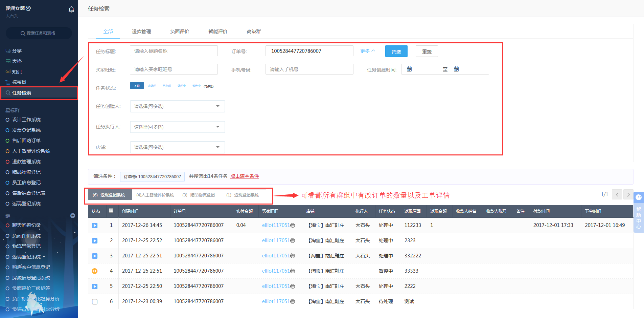Click the orange pause icon on row 4
Image resolution: width=644 pixels, height=318 pixels.
click(95, 271)
